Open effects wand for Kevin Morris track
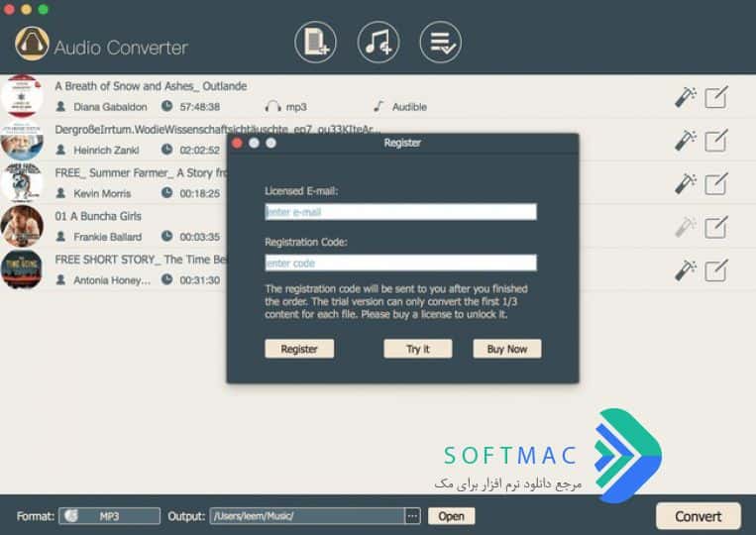756x535 pixels. (x=685, y=184)
